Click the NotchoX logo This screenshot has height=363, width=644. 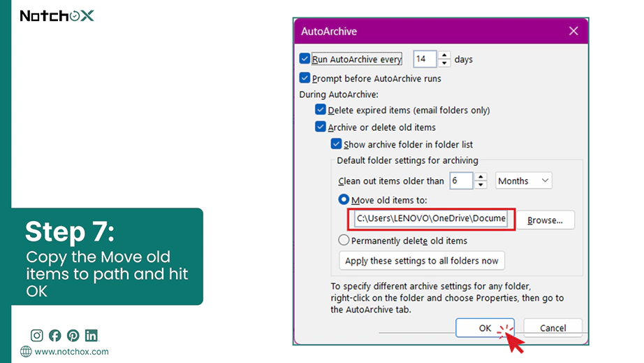pyautogui.click(x=57, y=15)
